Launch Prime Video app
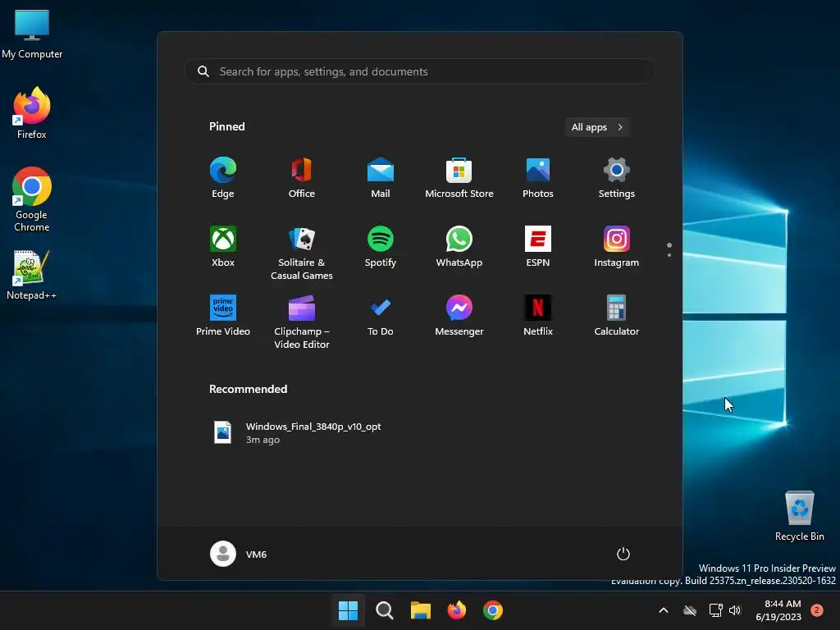The image size is (840, 630). [x=223, y=316]
